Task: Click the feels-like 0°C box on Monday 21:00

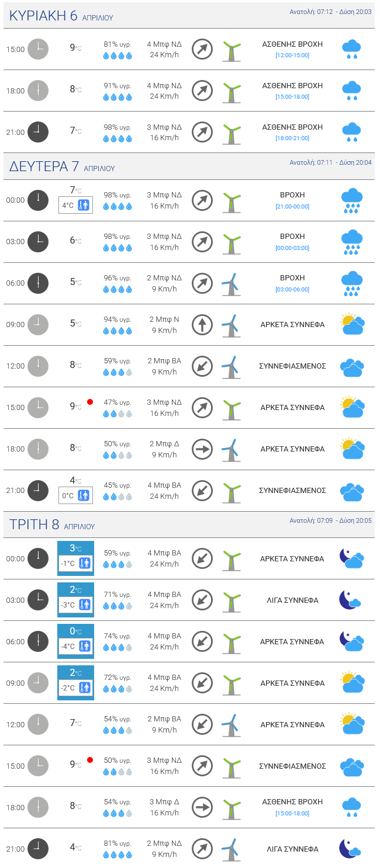Action: (x=75, y=495)
